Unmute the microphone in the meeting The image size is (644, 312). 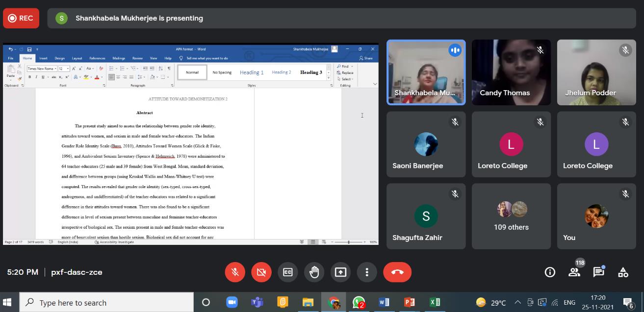pos(235,272)
